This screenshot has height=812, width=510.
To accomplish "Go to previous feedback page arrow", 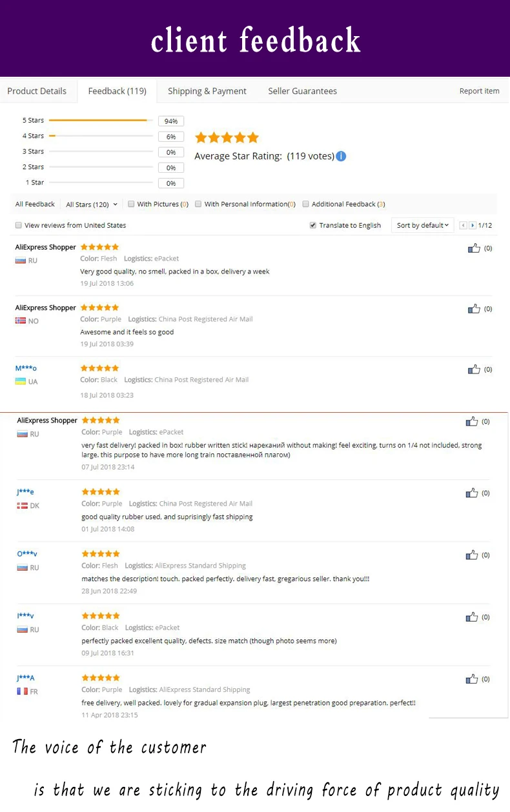I will click(x=463, y=225).
